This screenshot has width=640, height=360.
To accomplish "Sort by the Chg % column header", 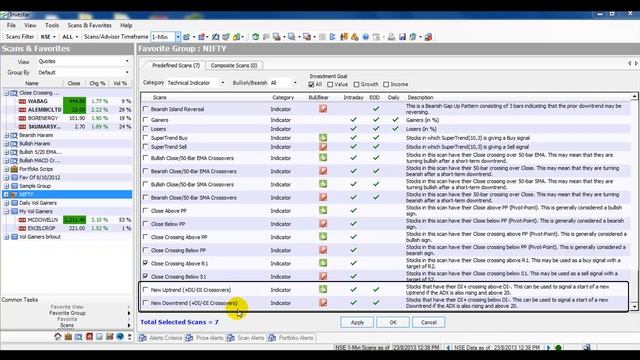I will [x=97, y=83].
